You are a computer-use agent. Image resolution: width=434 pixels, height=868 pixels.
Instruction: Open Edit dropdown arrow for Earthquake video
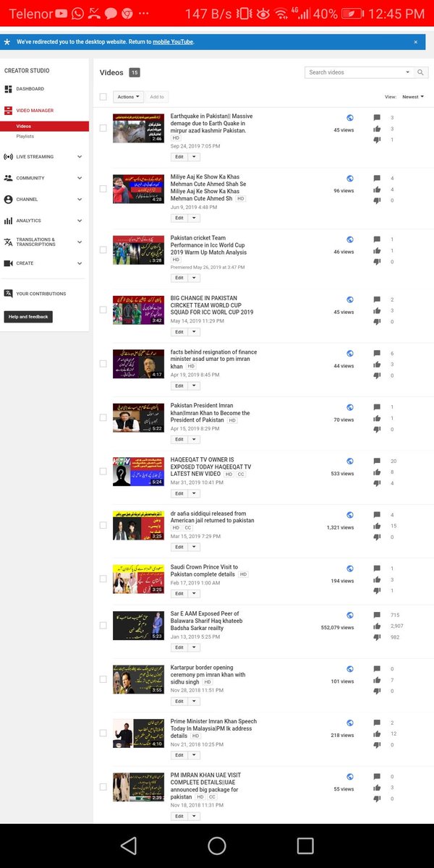194,157
